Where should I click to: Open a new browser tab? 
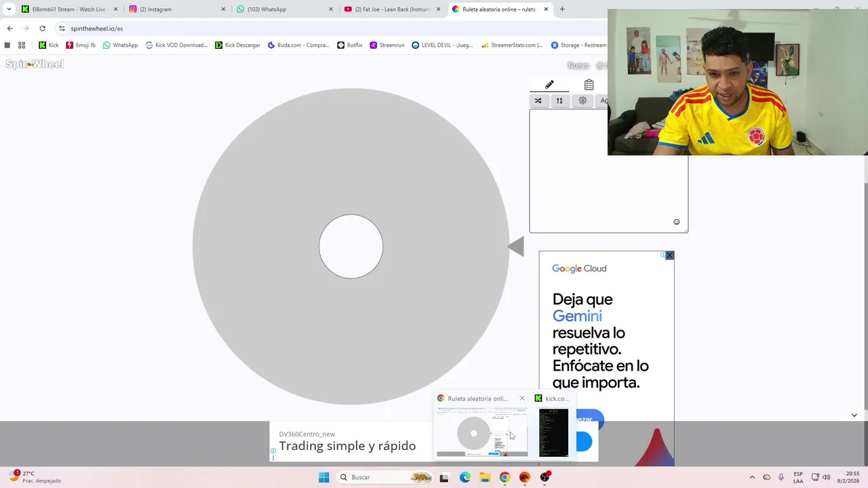[x=562, y=9]
